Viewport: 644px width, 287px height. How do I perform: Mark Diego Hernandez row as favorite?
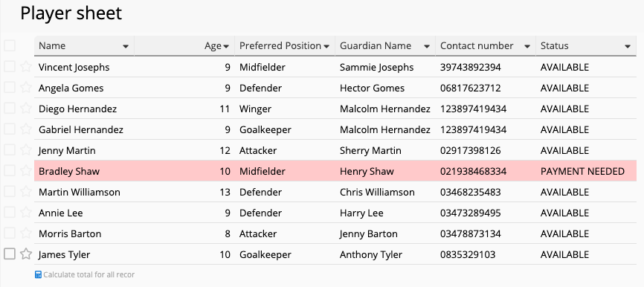coord(26,109)
